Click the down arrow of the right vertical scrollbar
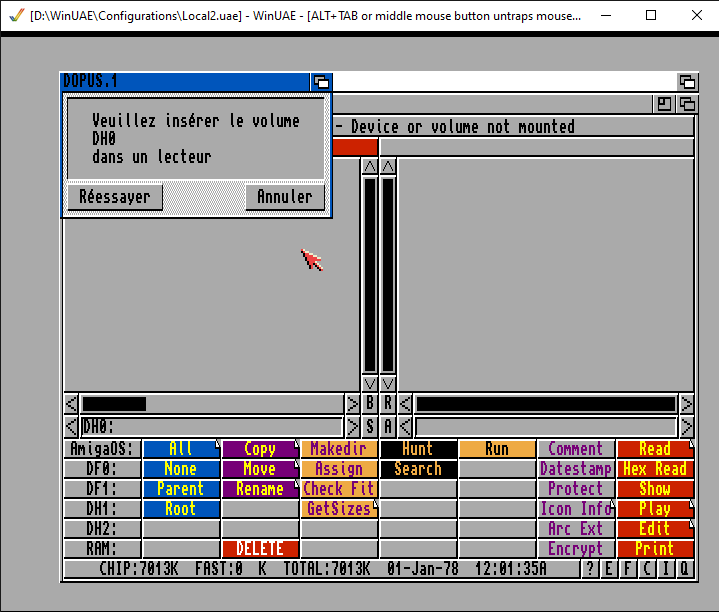This screenshot has width=719, height=612. (x=388, y=383)
